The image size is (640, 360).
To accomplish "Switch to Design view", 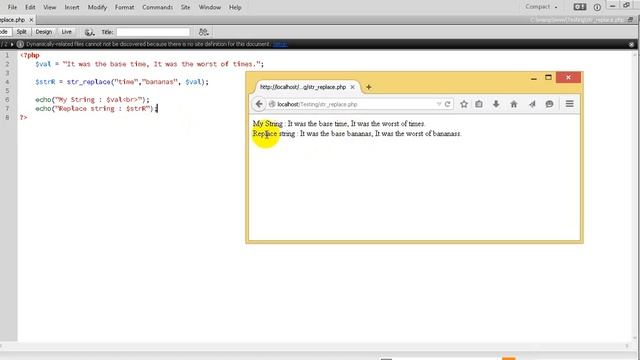I will coord(43,32).
